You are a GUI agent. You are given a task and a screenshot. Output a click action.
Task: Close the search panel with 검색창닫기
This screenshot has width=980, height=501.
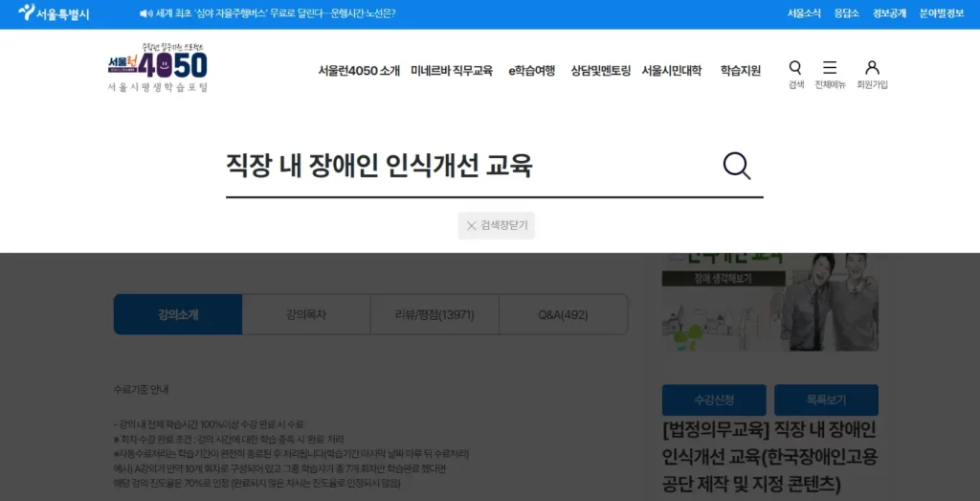tap(496, 226)
